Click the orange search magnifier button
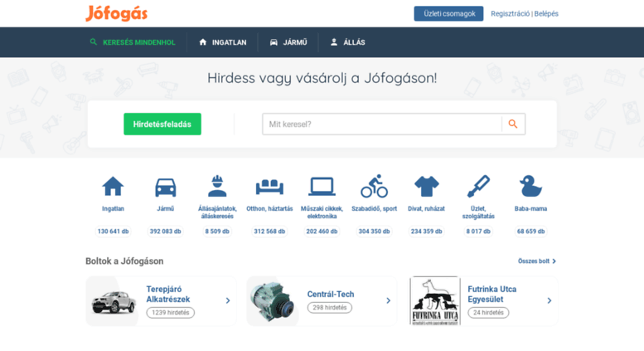The image size is (644, 351). [x=513, y=124]
